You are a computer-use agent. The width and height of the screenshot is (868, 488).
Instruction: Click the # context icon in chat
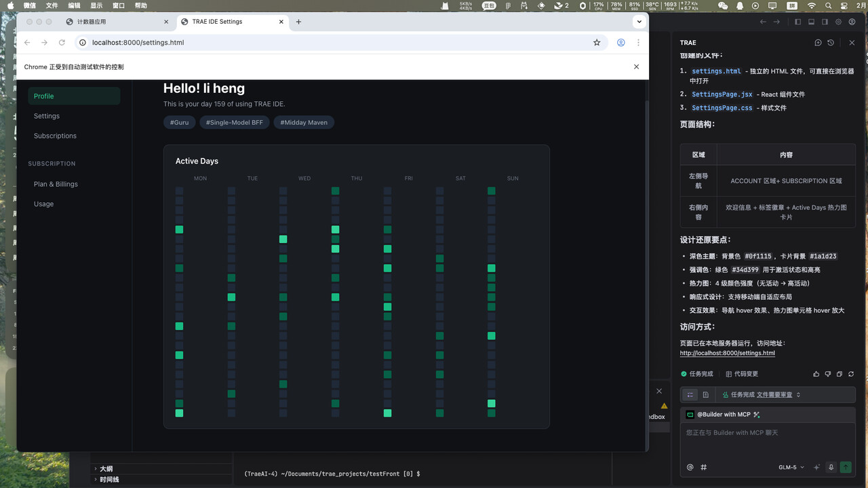[x=704, y=467]
